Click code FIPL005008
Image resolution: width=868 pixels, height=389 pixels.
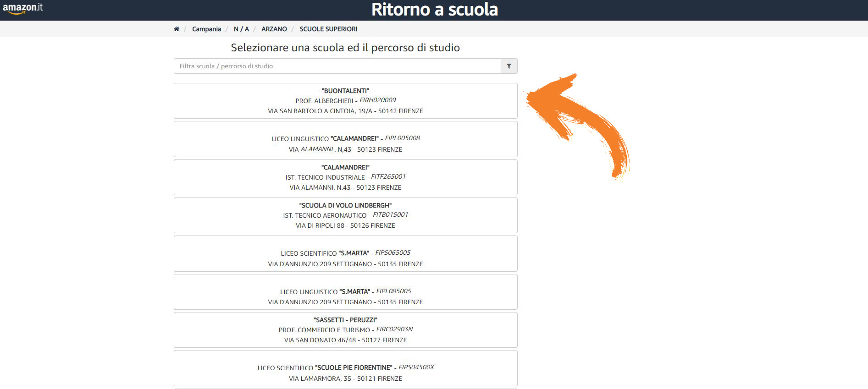click(402, 138)
